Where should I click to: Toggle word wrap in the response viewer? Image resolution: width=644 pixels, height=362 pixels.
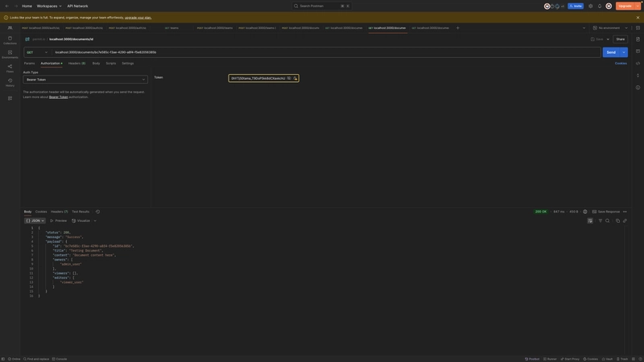pos(590,220)
